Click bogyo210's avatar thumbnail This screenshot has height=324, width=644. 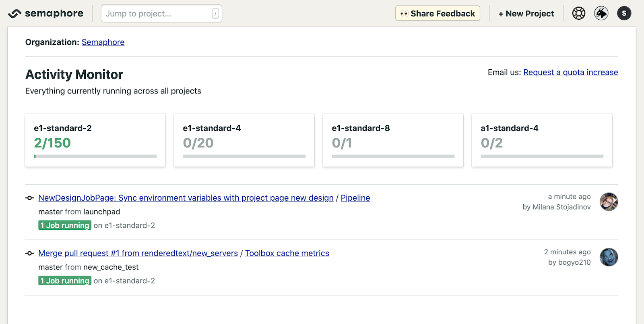click(609, 257)
